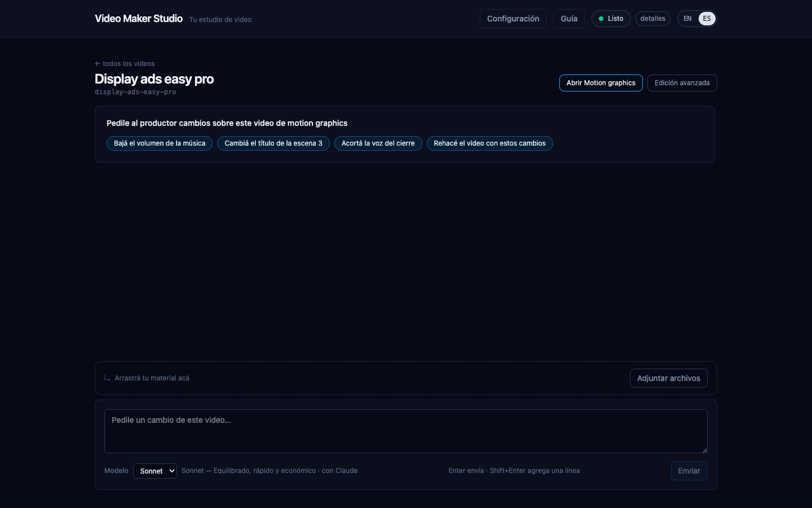The height and width of the screenshot is (508, 812).
Task: Click the Pedile al productor cambios heading
Action: pos(227,123)
